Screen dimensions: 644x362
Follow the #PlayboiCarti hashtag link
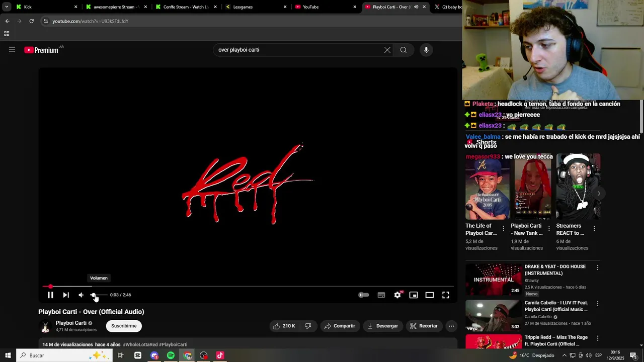click(173, 344)
